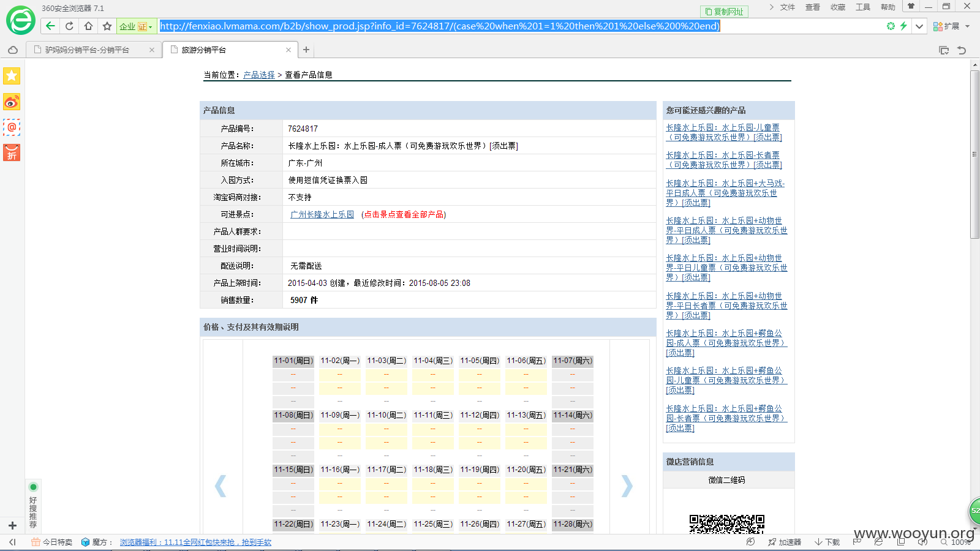The width and height of the screenshot is (980, 551).
Task: Expand the 扩展 extensions dropdown arrow
Action: (968, 26)
